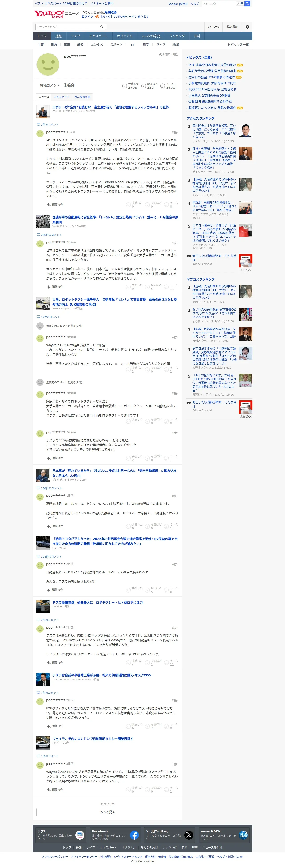This screenshot has width=285, height=868.
Task: Expand 返信先のコメントを見る(2件) above Wayve comment
Action: coord(64,326)
